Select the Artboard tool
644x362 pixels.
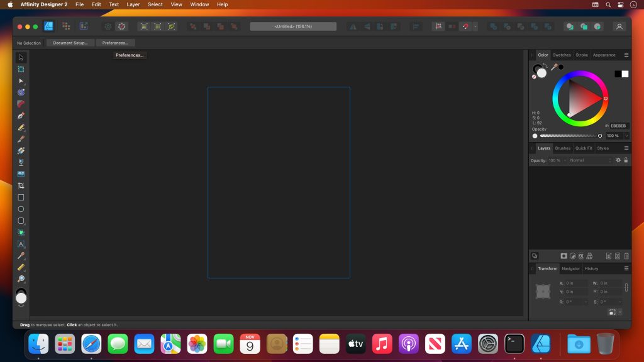coord(21,69)
